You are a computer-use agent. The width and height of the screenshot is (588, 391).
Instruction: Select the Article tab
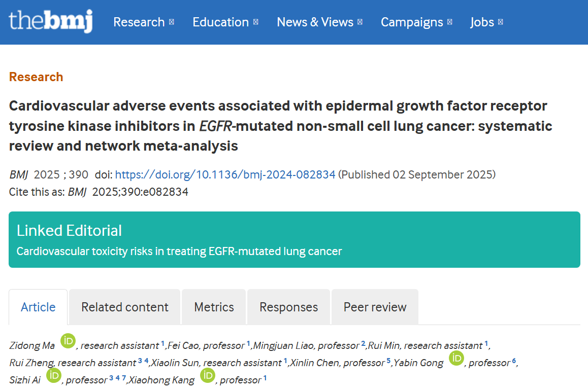coord(38,307)
